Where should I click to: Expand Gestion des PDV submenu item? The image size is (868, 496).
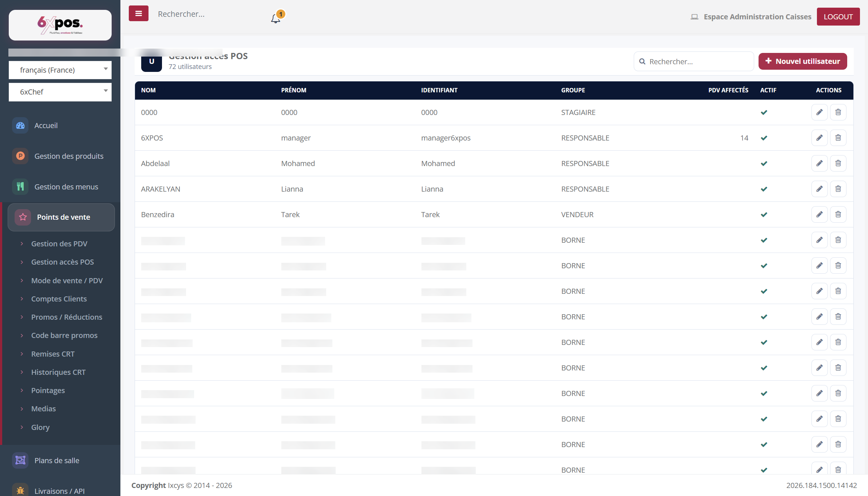coord(59,244)
